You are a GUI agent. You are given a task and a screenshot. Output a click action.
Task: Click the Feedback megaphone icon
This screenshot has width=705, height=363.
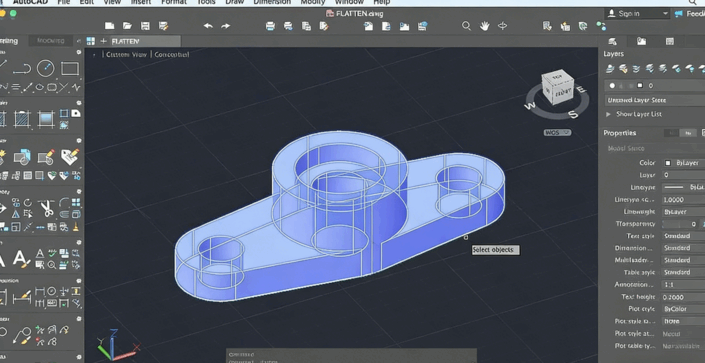[678, 13]
